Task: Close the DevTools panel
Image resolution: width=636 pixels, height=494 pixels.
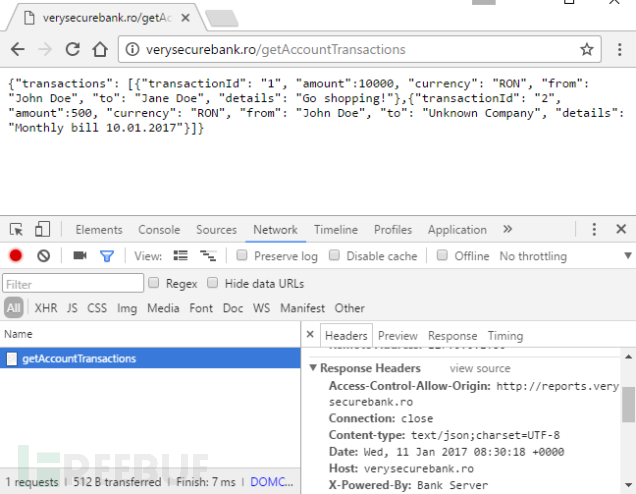Action: (x=621, y=229)
